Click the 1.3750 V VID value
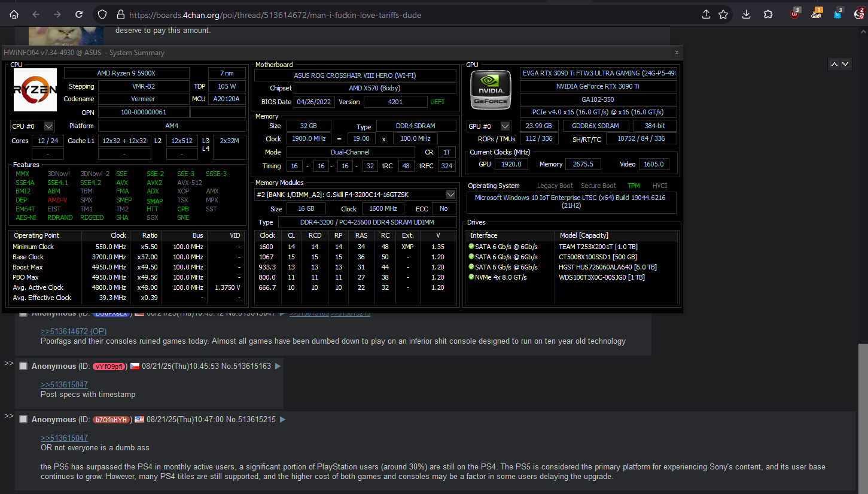The height and width of the screenshot is (494, 868). [x=228, y=287]
